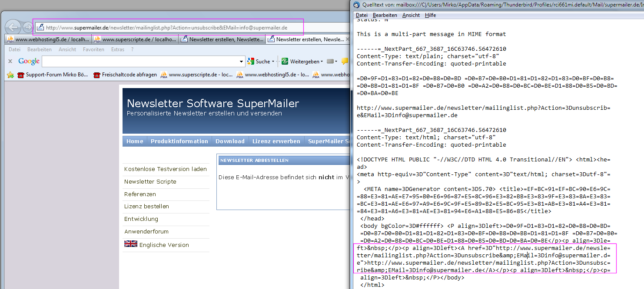This screenshot has height=289, width=644.
Task: Expand the Weitergeben dropdown arrow
Action: click(x=322, y=62)
